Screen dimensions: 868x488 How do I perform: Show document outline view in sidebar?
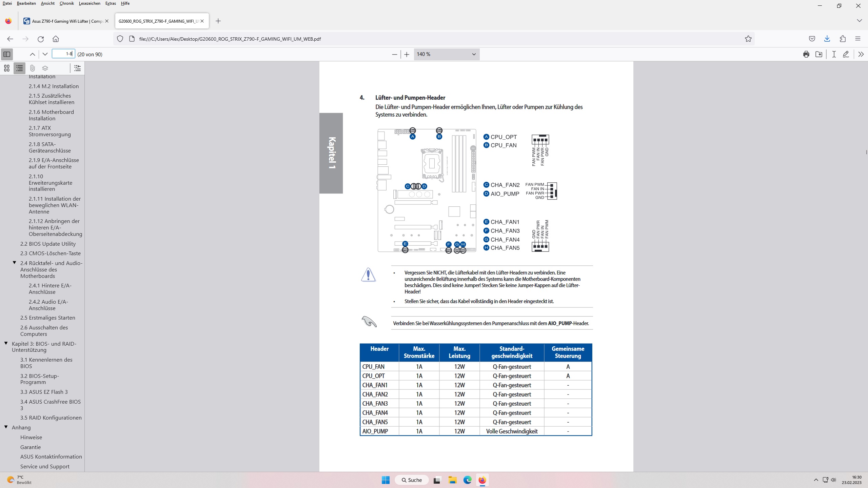pyautogui.click(x=20, y=68)
